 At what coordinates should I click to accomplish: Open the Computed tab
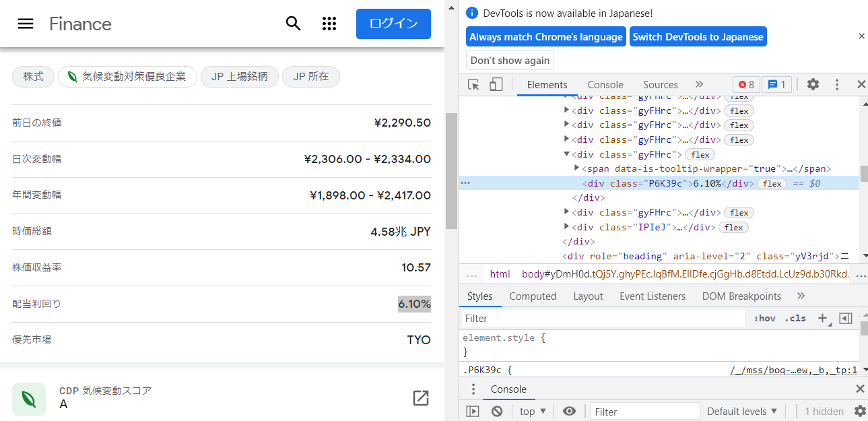tap(533, 296)
